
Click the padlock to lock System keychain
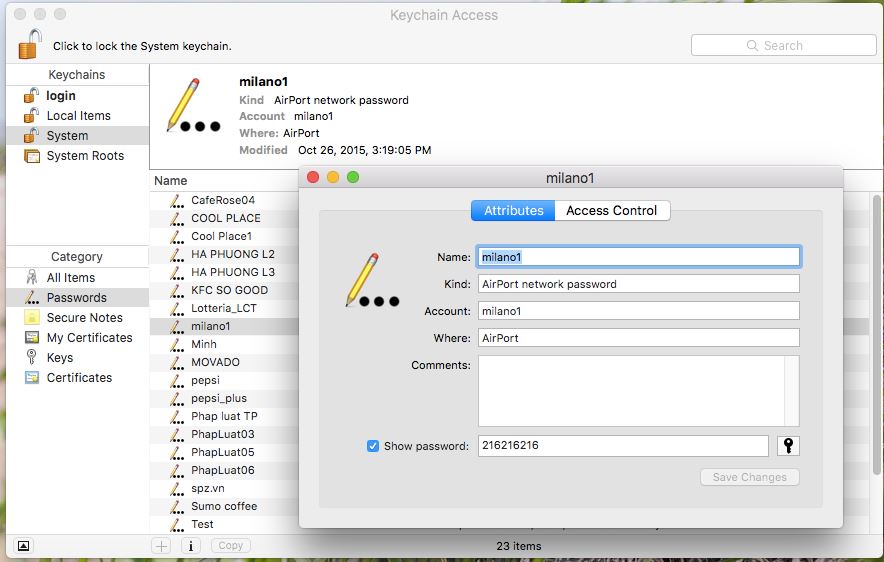coord(30,44)
